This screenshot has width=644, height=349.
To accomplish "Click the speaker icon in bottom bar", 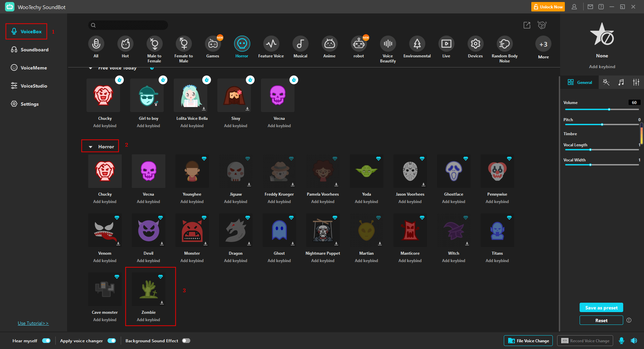I will point(634,341).
